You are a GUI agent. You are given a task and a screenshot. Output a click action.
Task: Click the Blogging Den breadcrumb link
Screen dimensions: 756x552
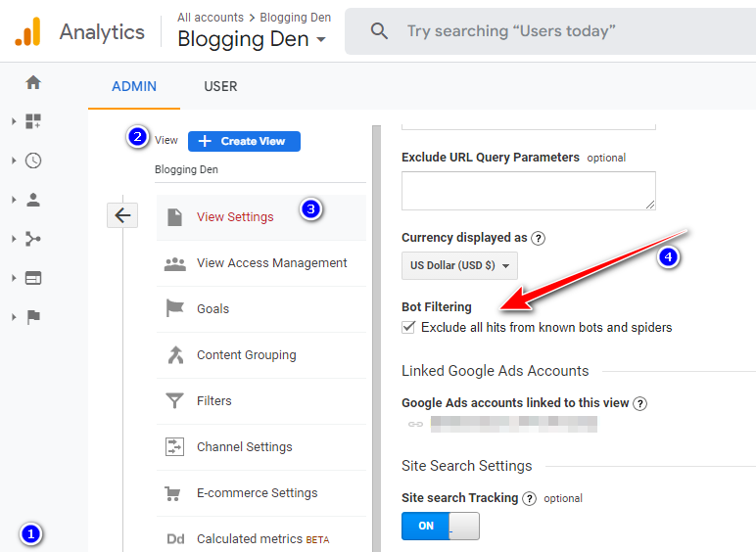(x=295, y=18)
